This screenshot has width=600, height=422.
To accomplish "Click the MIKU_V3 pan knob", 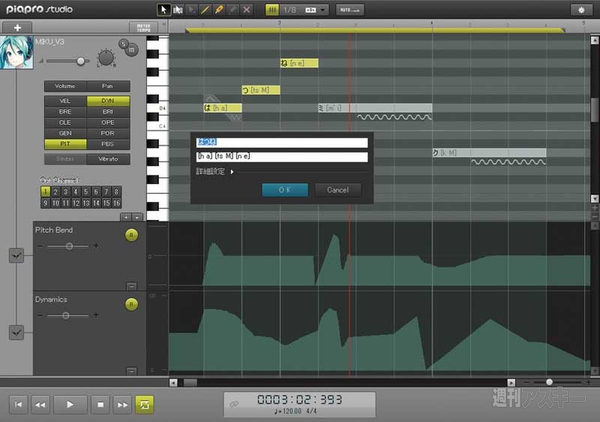I will click(106, 58).
